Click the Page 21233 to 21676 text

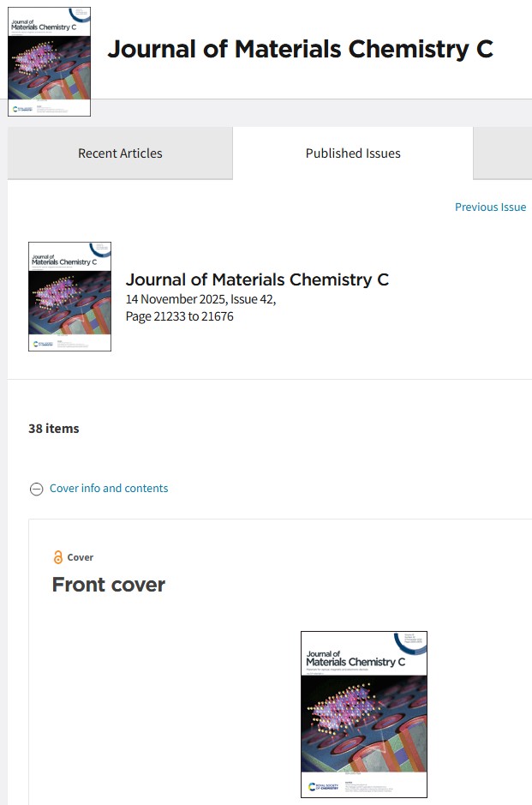(180, 316)
